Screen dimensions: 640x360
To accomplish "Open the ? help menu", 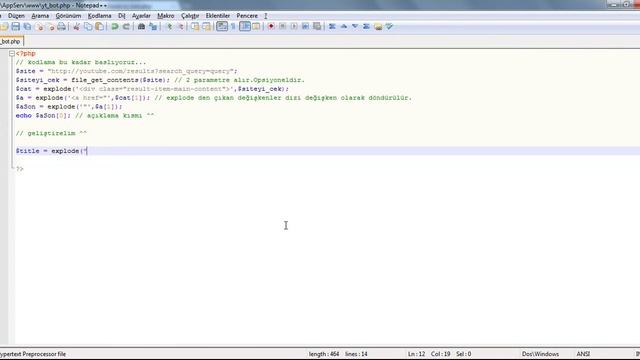I will (266, 16).
